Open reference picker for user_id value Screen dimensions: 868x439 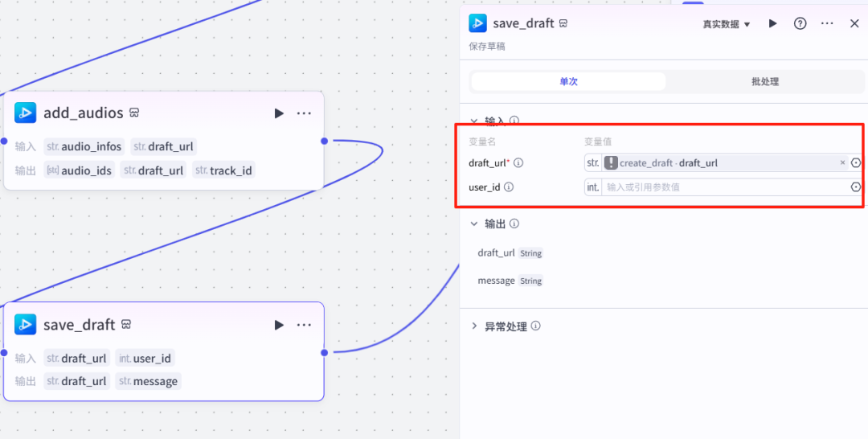pos(856,187)
